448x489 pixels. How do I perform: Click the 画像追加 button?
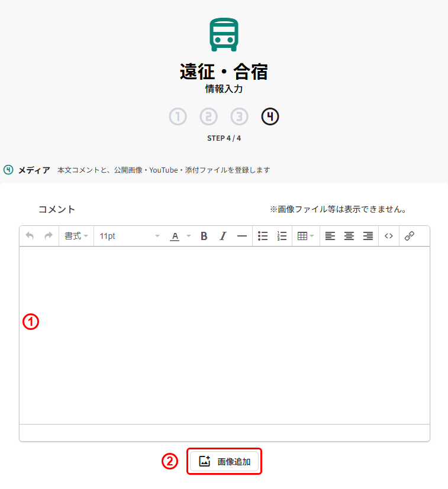pyautogui.click(x=224, y=461)
